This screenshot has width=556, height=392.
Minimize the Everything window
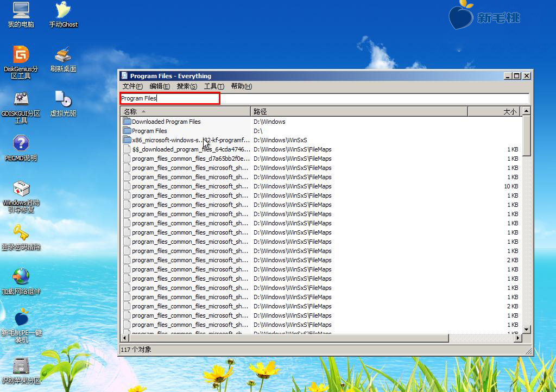(x=508, y=76)
